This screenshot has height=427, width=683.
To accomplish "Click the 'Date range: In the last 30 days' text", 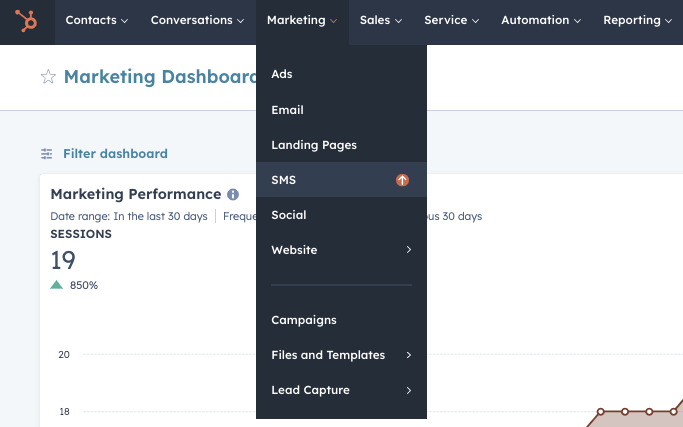I will [129, 217].
